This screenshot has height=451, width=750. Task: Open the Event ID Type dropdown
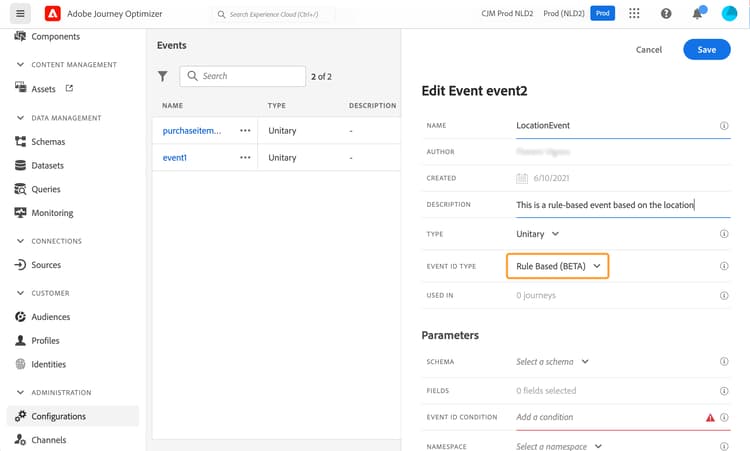click(558, 266)
